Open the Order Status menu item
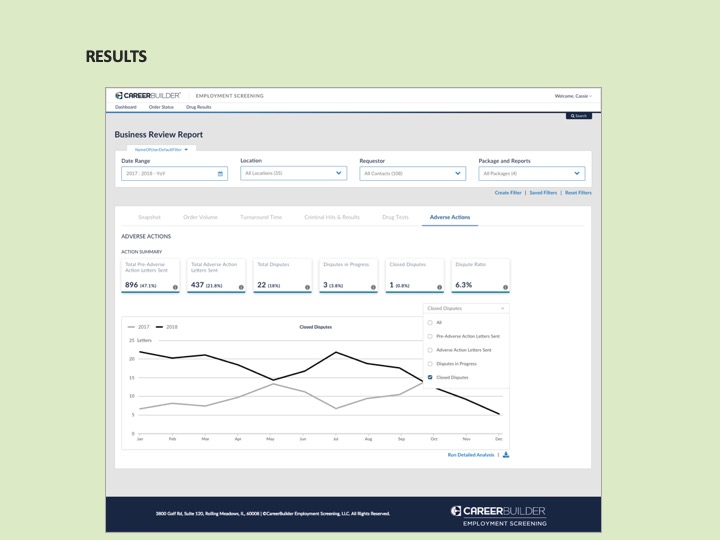The width and height of the screenshot is (720, 540). coord(161,107)
